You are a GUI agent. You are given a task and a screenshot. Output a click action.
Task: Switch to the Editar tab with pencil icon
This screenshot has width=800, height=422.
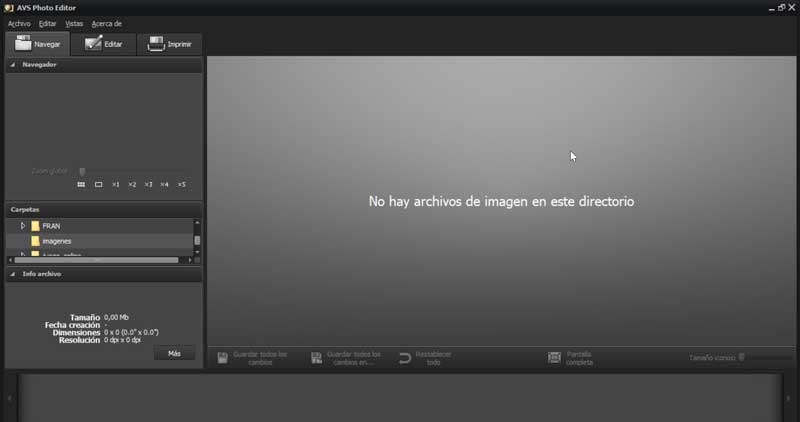click(x=104, y=44)
